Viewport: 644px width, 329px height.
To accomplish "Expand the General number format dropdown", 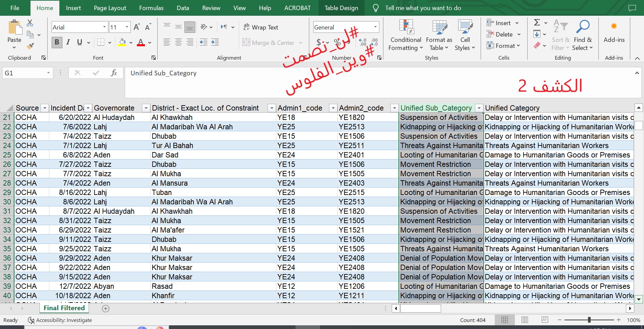I will click(x=375, y=27).
